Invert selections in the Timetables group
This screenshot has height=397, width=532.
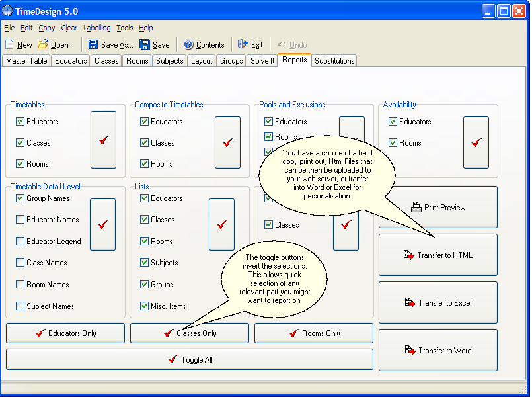tap(104, 140)
